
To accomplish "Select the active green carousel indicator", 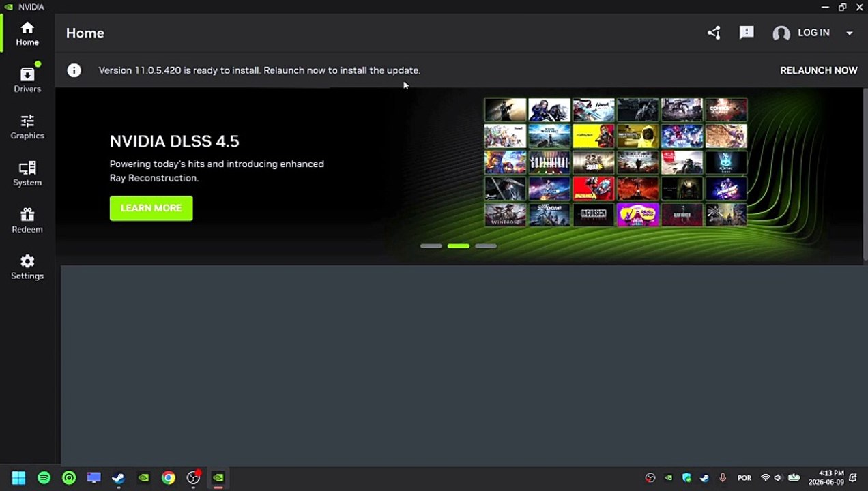I will tap(459, 246).
